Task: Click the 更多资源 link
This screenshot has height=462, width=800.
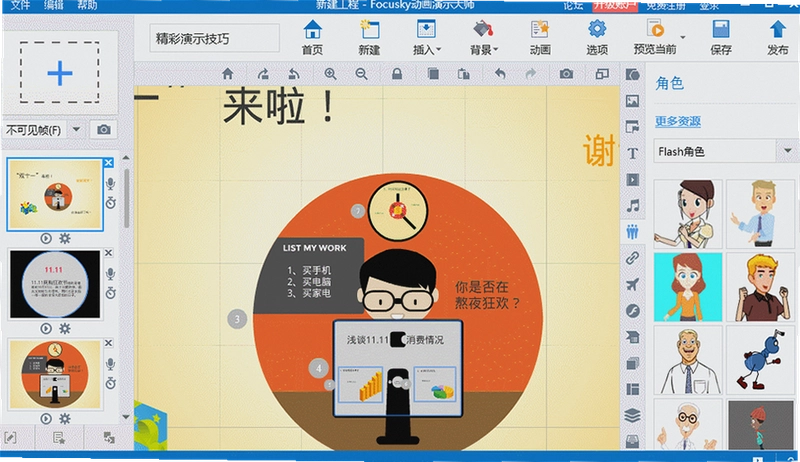Action: [x=678, y=121]
